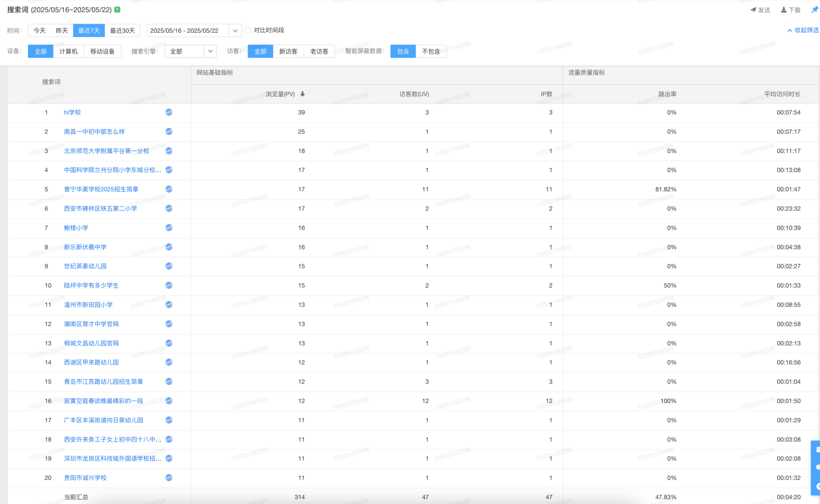
Task: Click the trend icon beside 南昌一中初中部怎么样
Action: (169, 131)
